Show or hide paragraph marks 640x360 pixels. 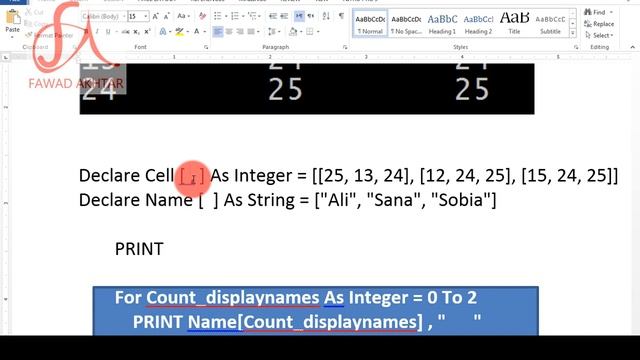click(x=341, y=16)
